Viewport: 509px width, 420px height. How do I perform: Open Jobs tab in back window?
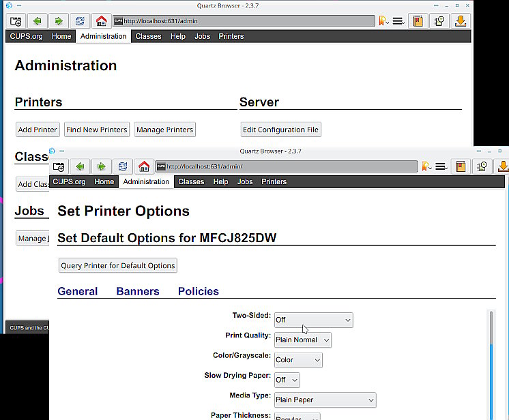tap(202, 36)
